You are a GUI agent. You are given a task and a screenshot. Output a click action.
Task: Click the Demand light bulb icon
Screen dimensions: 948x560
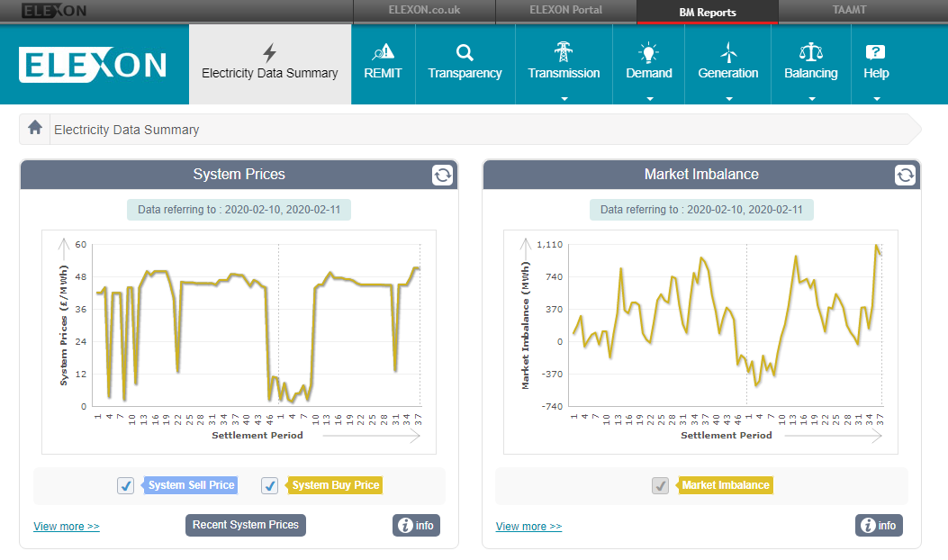tap(649, 52)
